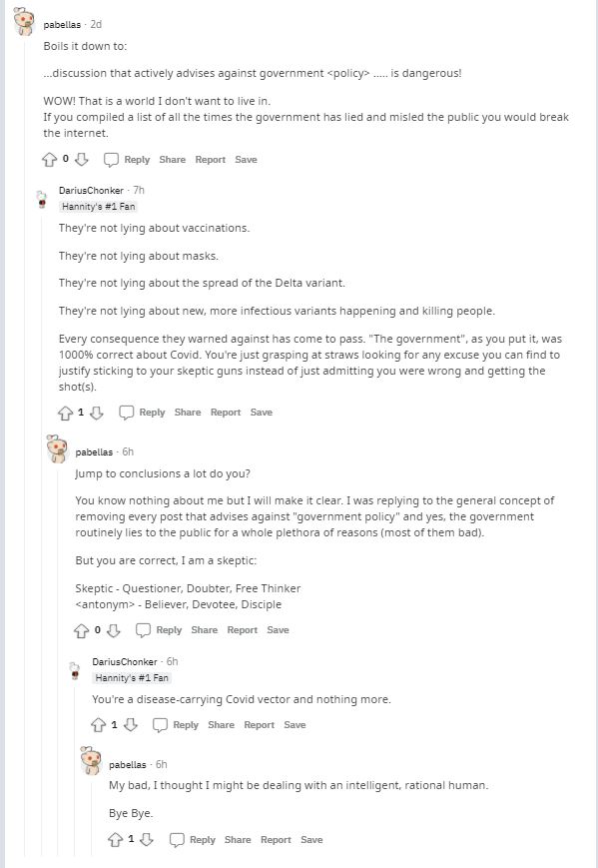The image size is (598, 868).
Task: Report the 'disease-carrying Covid vector' comment
Action: [259, 724]
